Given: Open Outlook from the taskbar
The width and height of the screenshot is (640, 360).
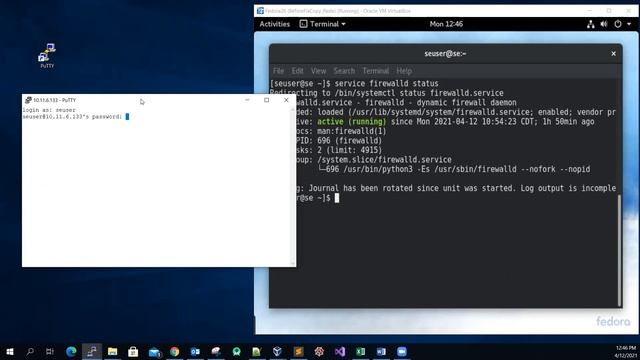Looking at the screenshot, I should click(195, 351).
